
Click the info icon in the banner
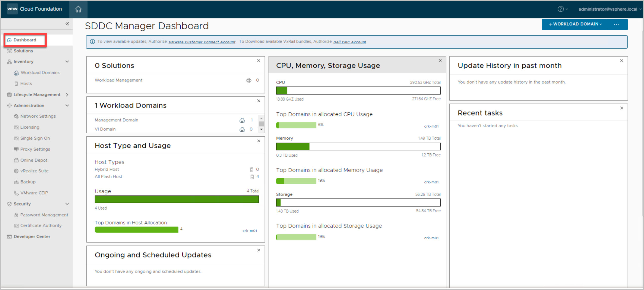point(92,42)
